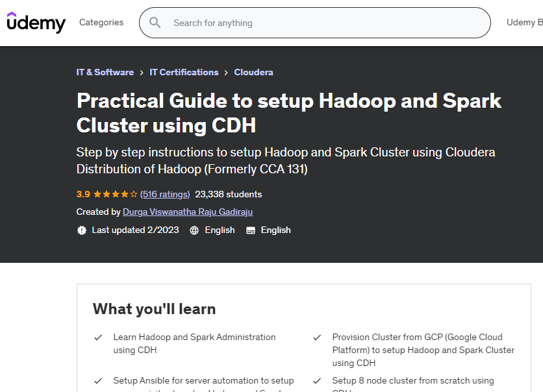Open the IT Certifications breadcrumb
Image resolution: width=543 pixels, height=392 pixels.
(x=184, y=72)
